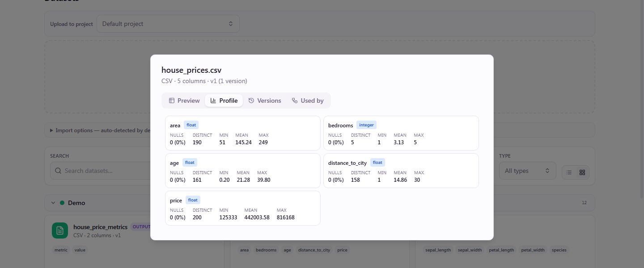644x268 pixels.
Task: Click the age column name
Action: 174,163
